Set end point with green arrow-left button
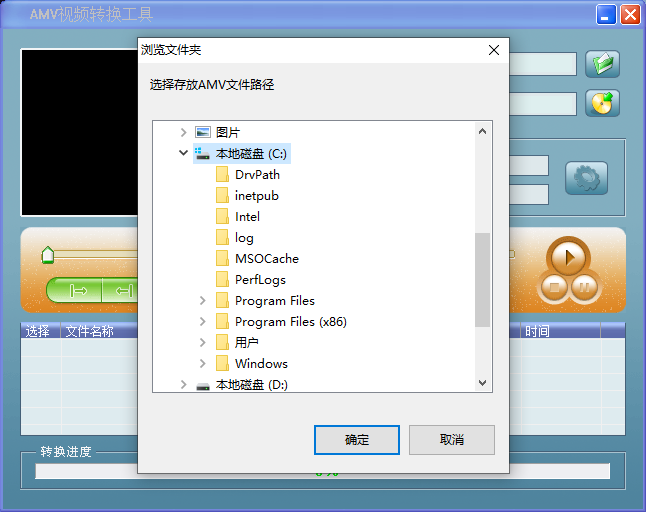The height and width of the screenshot is (512, 646). coord(120,291)
